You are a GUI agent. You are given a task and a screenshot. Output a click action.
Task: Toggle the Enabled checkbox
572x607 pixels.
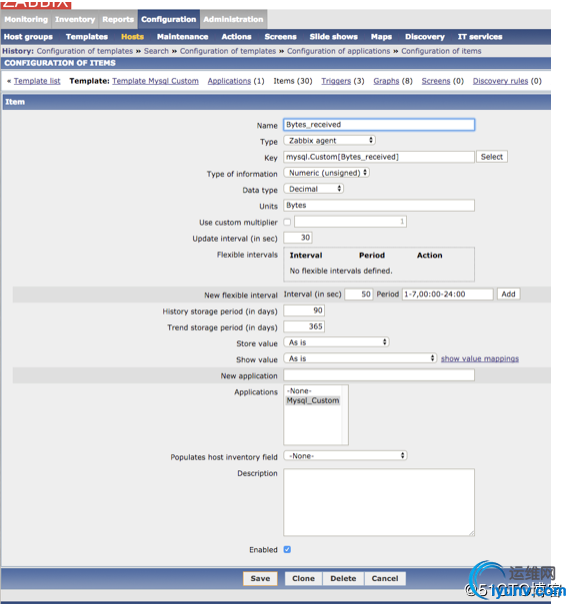tap(287, 550)
